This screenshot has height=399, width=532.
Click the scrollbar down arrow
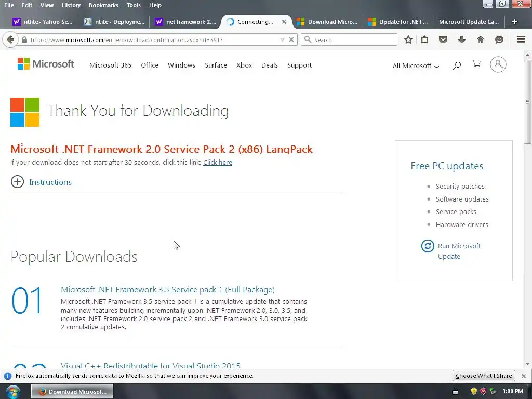[527, 364]
